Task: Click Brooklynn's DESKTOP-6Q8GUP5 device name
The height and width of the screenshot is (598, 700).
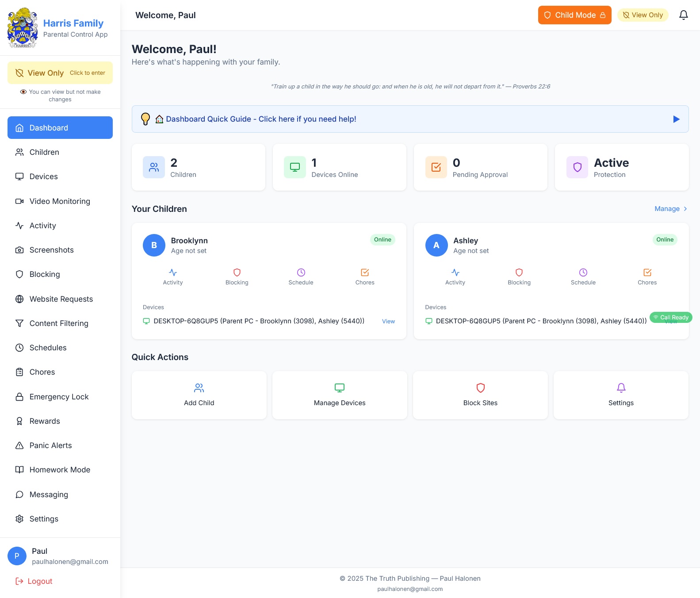Action: tap(259, 321)
